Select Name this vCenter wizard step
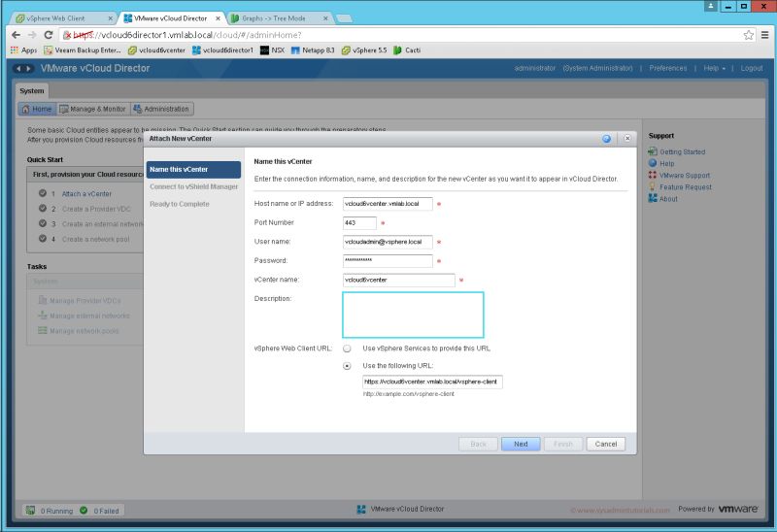Screen dimensions: 777x532 [x=193, y=170]
